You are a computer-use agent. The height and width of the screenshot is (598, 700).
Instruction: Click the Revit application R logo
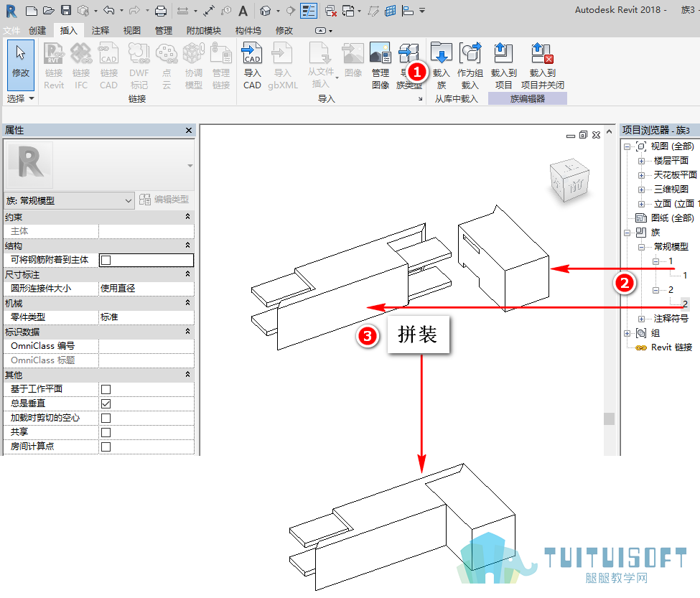coord(11,11)
